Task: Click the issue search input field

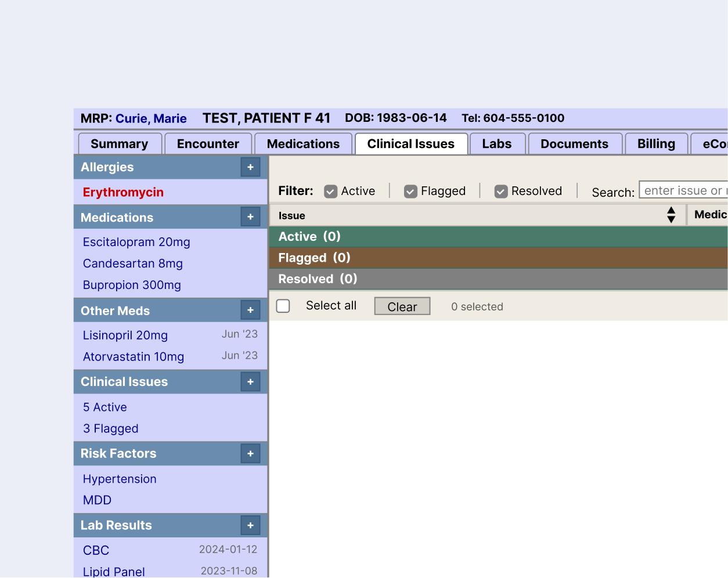Action: [x=683, y=190]
